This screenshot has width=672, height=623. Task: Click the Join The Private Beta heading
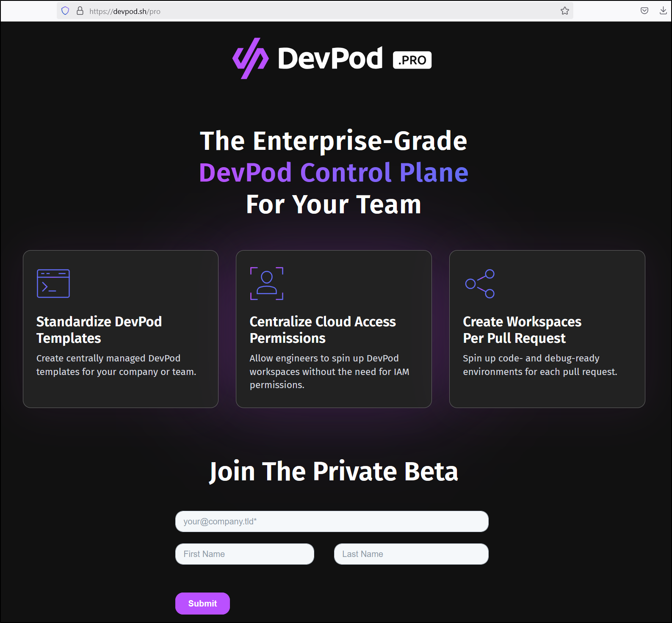click(x=334, y=471)
